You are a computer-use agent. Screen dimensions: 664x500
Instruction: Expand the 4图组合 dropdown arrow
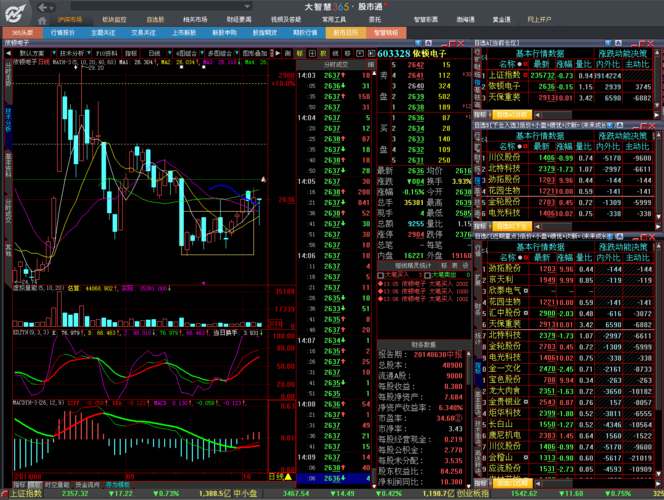[202, 53]
